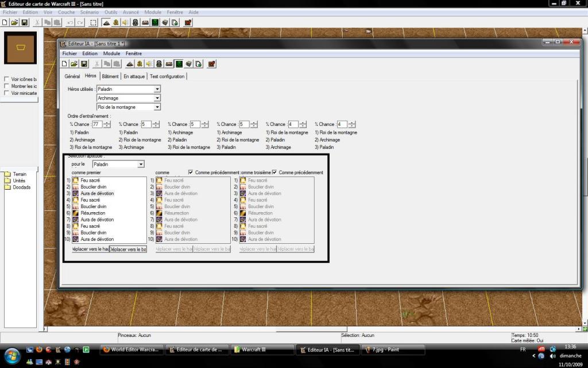Switch to 'Warcraft III' taskbar button
588x368 pixels.
tap(262, 350)
